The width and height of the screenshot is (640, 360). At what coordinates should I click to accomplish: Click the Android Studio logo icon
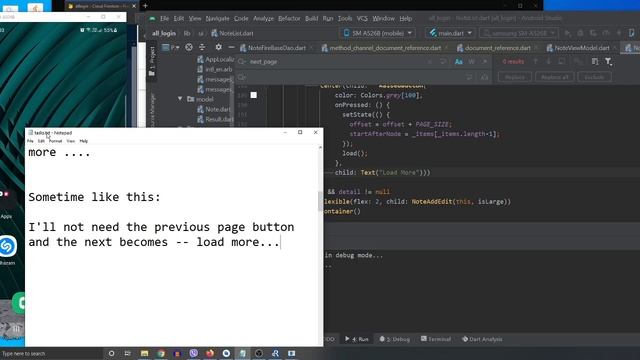152,18
